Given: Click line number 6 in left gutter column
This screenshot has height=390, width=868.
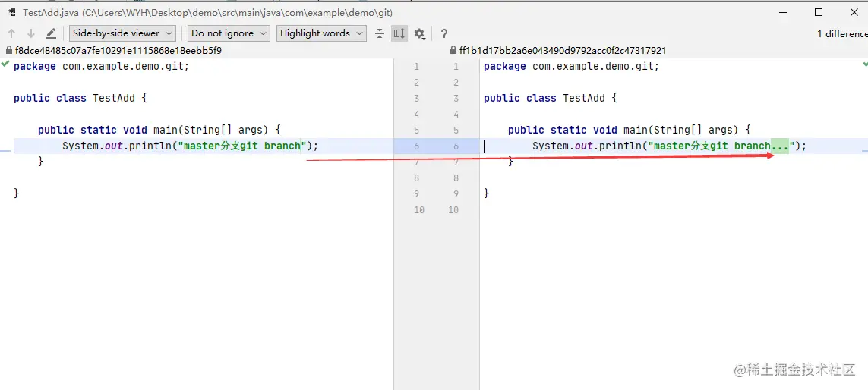Looking at the screenshot, I should point(416,146).
